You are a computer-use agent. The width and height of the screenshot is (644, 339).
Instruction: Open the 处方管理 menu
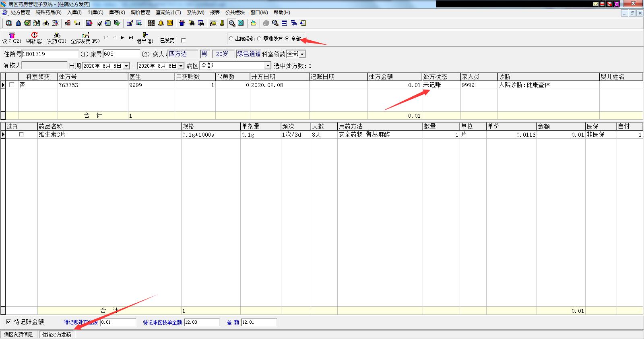coord(20,12)
